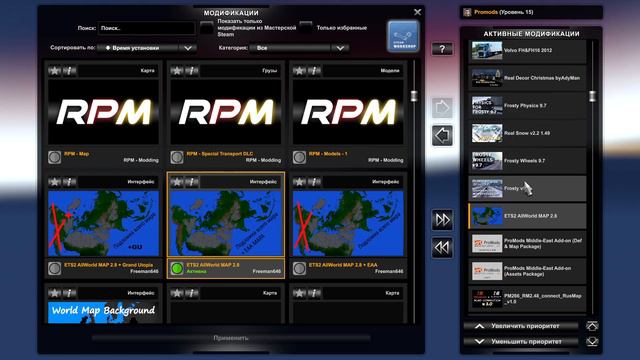This screenshot has width=640, height=360.
Task: Toggle activation of RPM - Models - 1
Action: 299,157
